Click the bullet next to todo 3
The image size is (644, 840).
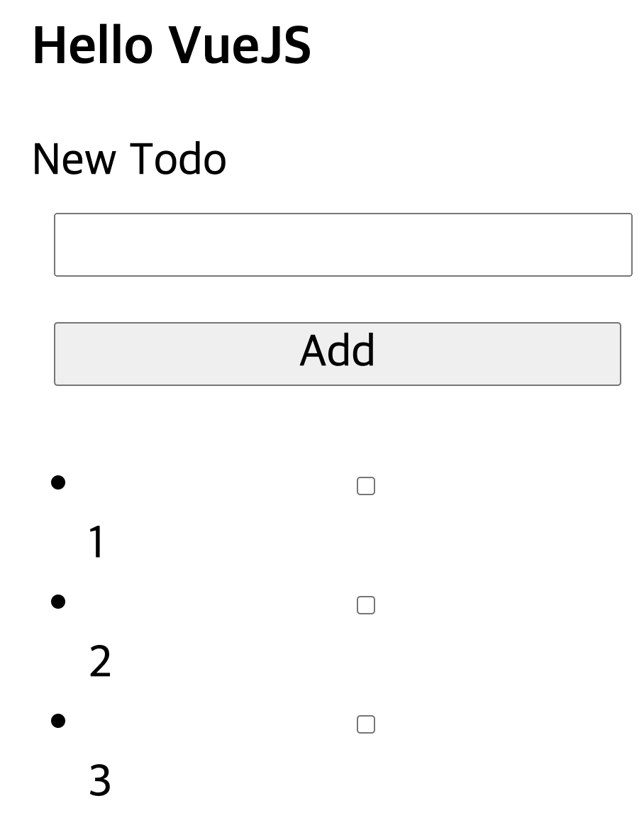tap(57, 721)
